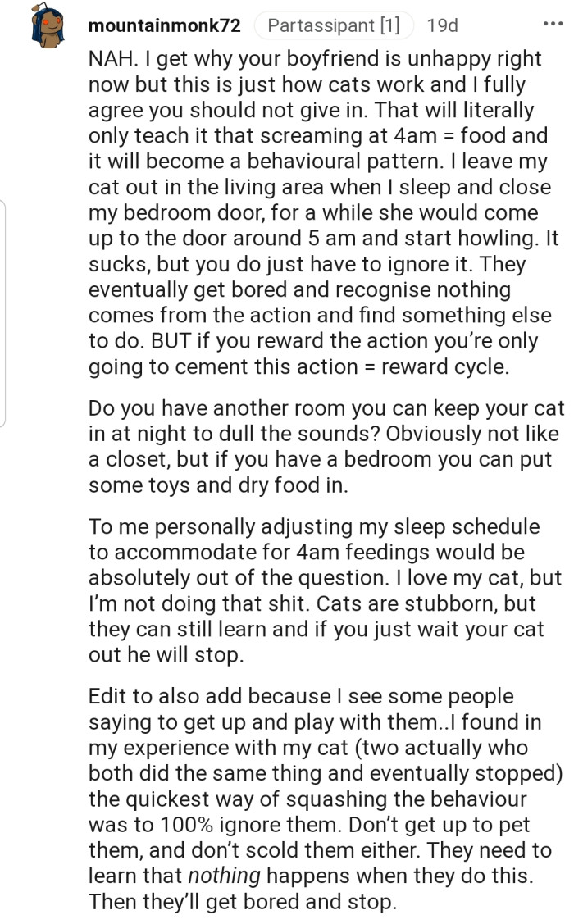Visit the mountainmonk72 username link
The height and width of the screenshot is (924, 574).
click(x=164, y=25)
